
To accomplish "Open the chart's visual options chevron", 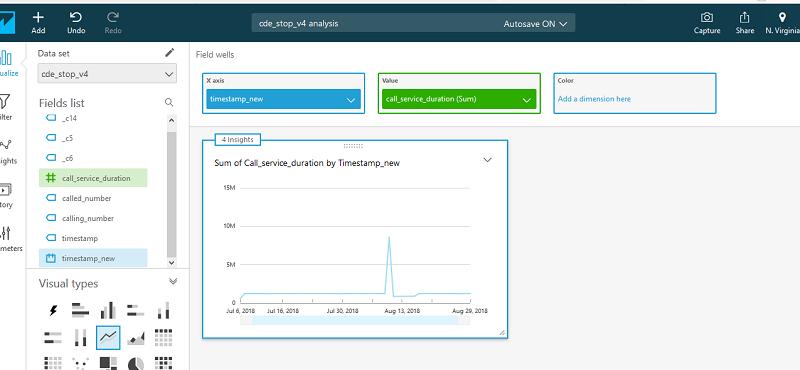I will pyautogui.click(x=487, y=160).
